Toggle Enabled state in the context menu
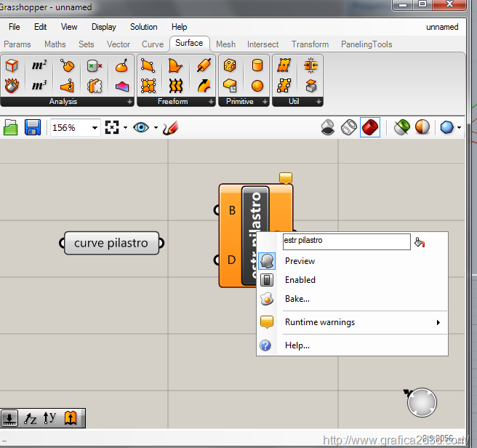Viewport: 477px width, 448px height. tap(300, 280)
